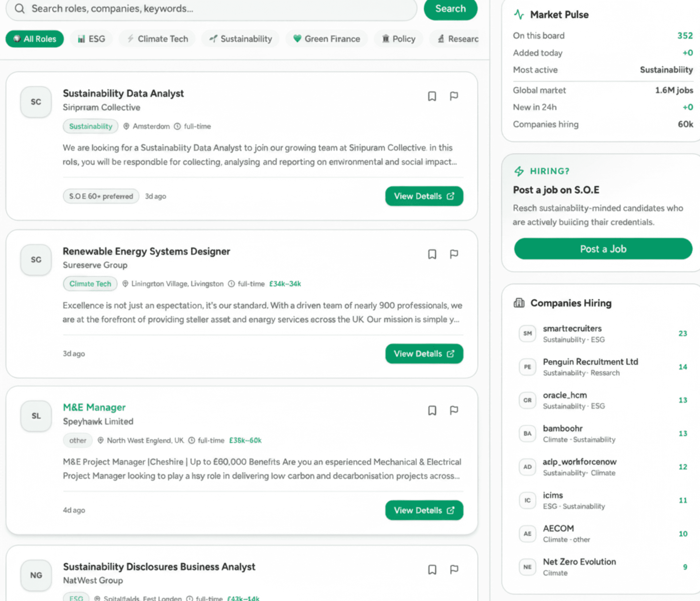This screenshot has width=700, height=601.
Task: Flag Renewable Energy Systems Designer listing
Action: pos(454,254)
